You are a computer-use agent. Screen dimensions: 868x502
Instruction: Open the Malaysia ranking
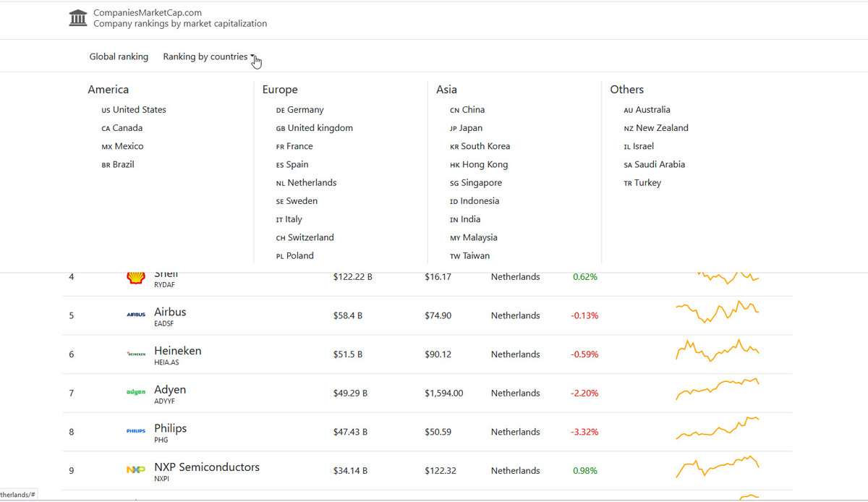(x=474, y=237)
